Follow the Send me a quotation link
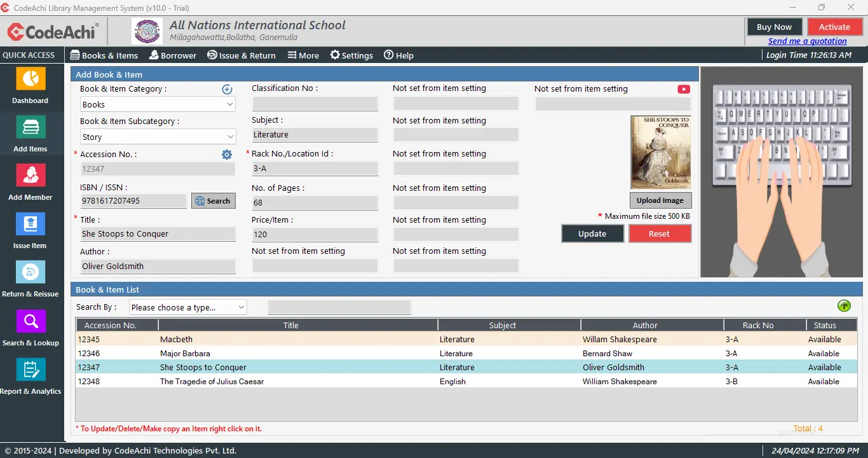The width and height of the screenshot is (868, 458). 807,41
